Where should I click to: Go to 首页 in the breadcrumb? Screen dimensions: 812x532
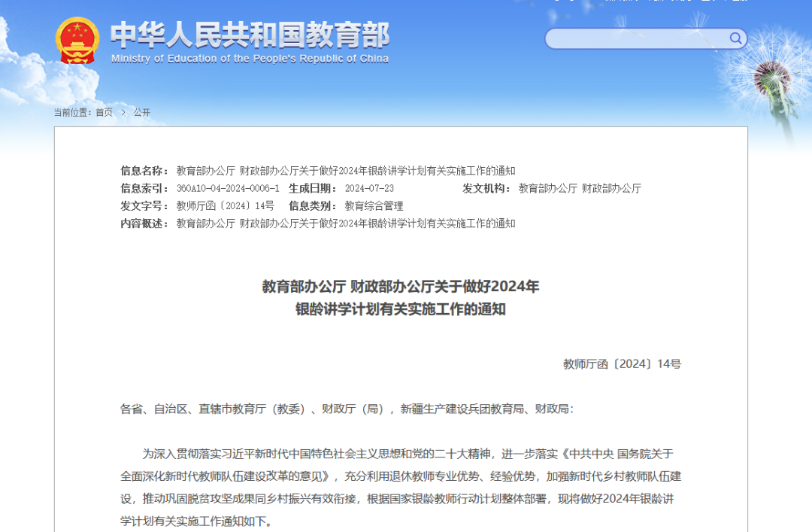tap(104, 112)
